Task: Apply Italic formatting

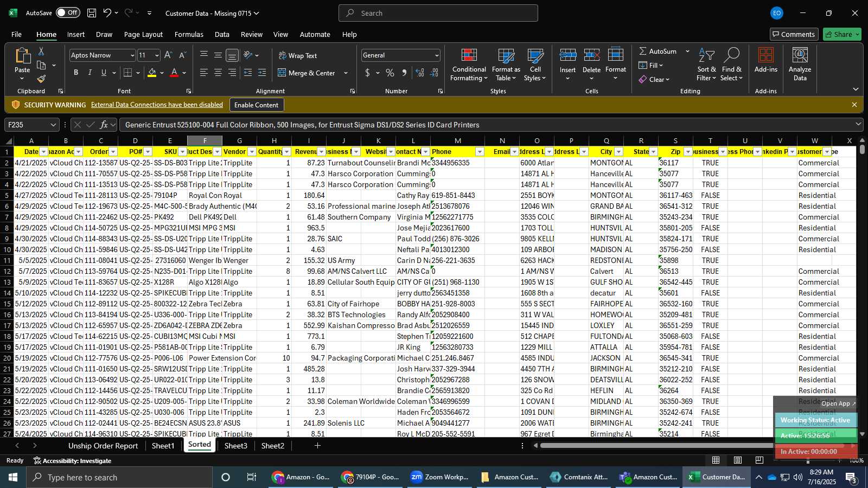Action: (x=90, y=73)
